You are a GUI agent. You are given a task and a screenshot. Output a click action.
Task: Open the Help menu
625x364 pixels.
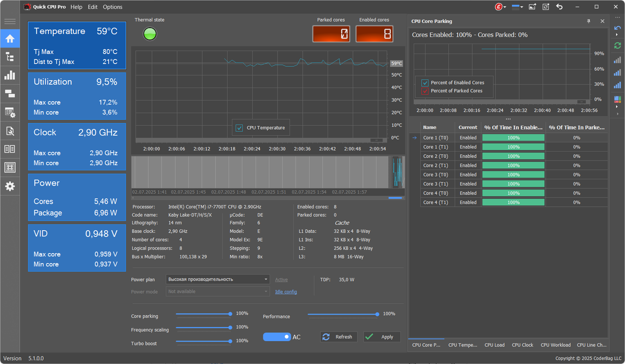pos(76,7)
